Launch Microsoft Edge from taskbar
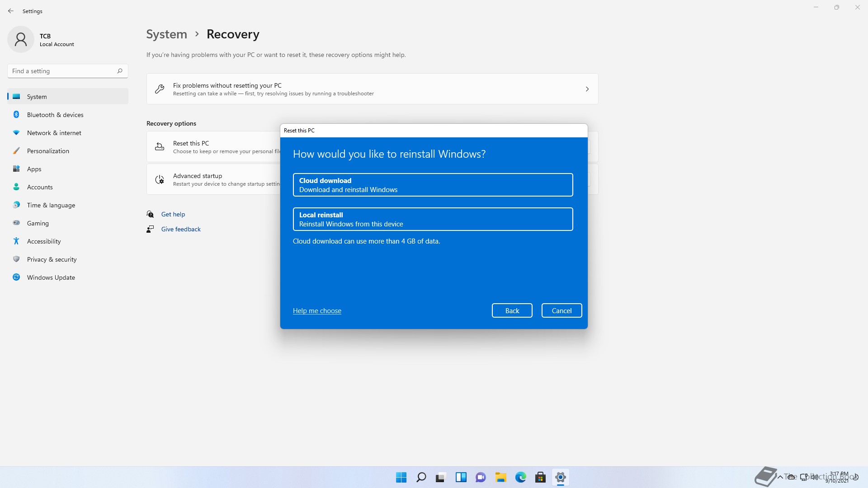This screenshot has height=488, width=868. [520, 477]
